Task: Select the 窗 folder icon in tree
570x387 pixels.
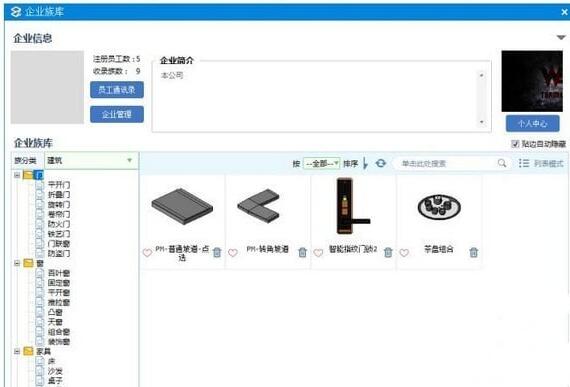Action: pyautogui.click(x=28, y=263)
